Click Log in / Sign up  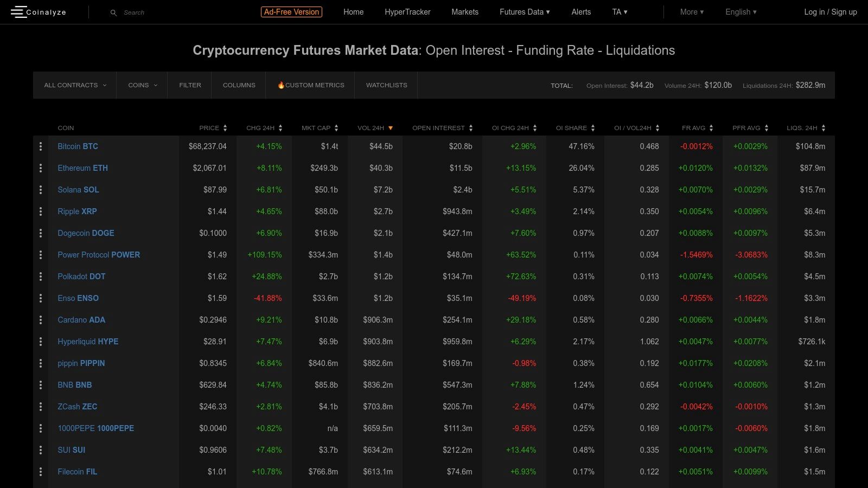coord(830,12)
